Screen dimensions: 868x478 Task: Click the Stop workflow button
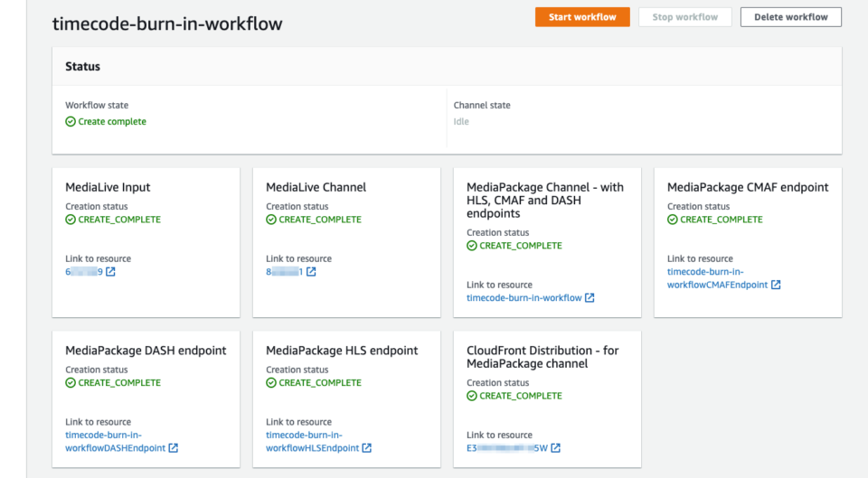[684, 17]
